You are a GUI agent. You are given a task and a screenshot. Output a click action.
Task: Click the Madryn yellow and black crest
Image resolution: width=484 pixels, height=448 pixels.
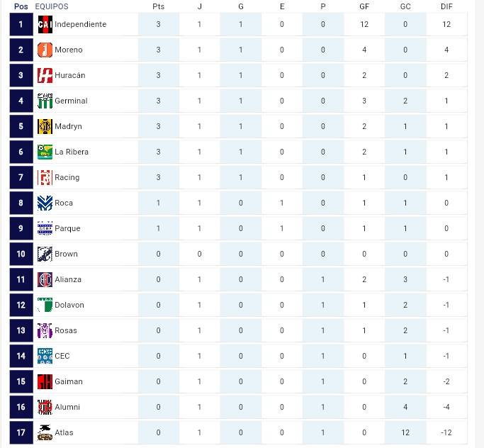pyautogui.click(x=45, y=127)
